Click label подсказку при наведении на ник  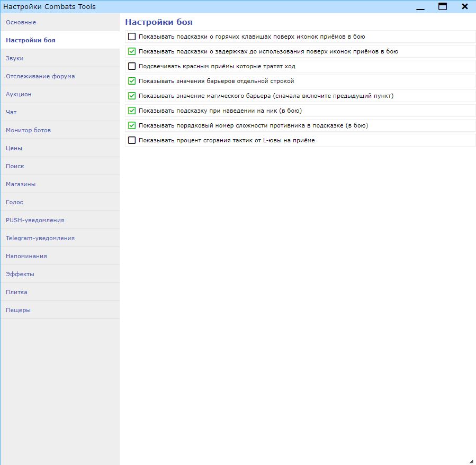220,111
